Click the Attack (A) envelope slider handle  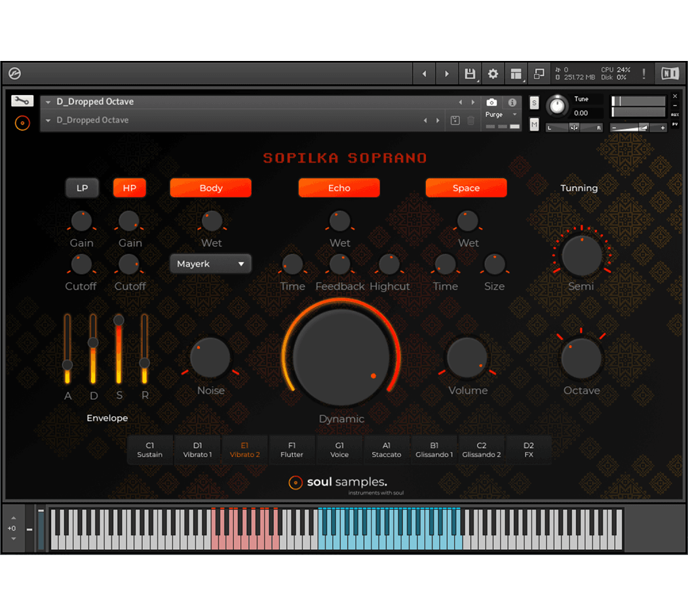(x=67, y=364)
